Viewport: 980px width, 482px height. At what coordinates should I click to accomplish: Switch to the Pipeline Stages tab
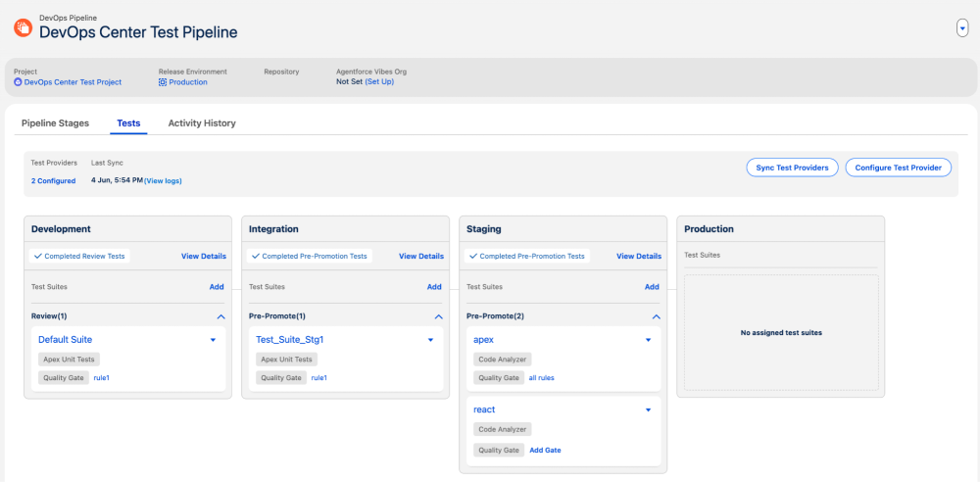[x=55, y=123]
